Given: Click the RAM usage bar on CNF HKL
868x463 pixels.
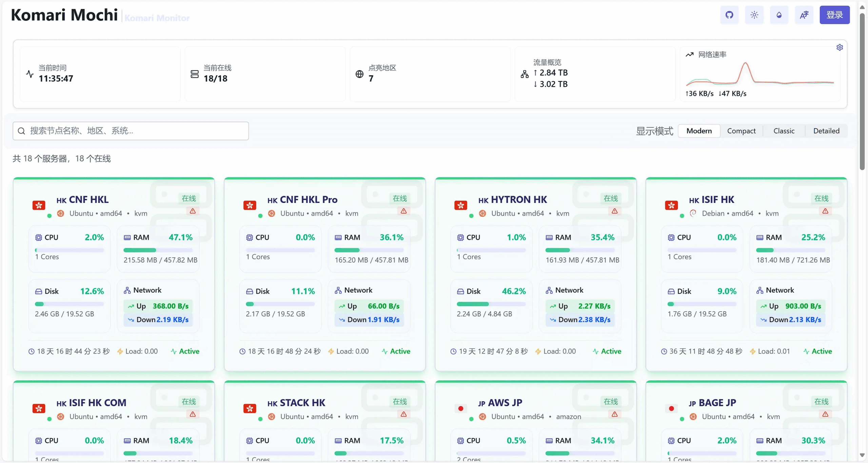Looking at the screenshot, I should (158, 250).
